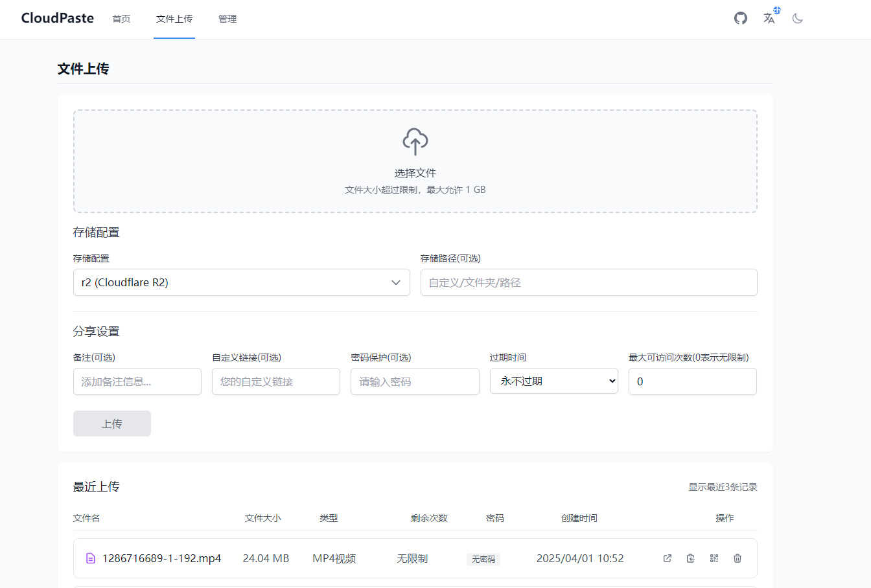Open external link for 1286716689-1-192.mp4

(668, 558)
